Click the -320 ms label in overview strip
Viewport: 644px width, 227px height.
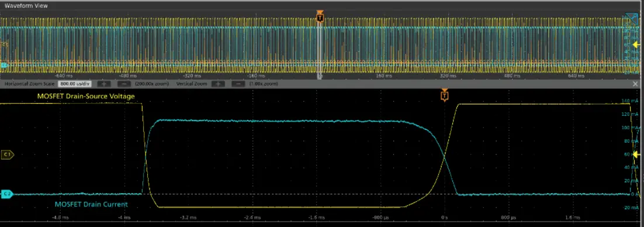click(193, 75)
